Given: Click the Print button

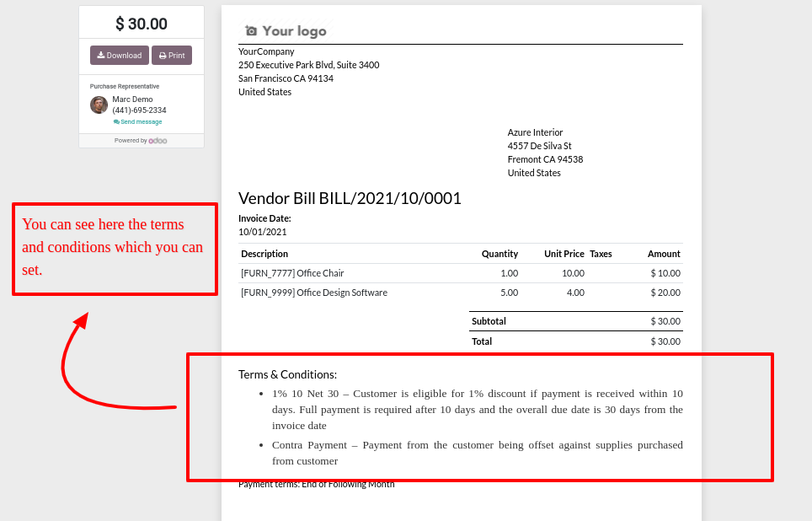Looking at the screenshot, I should coord(172,56).
